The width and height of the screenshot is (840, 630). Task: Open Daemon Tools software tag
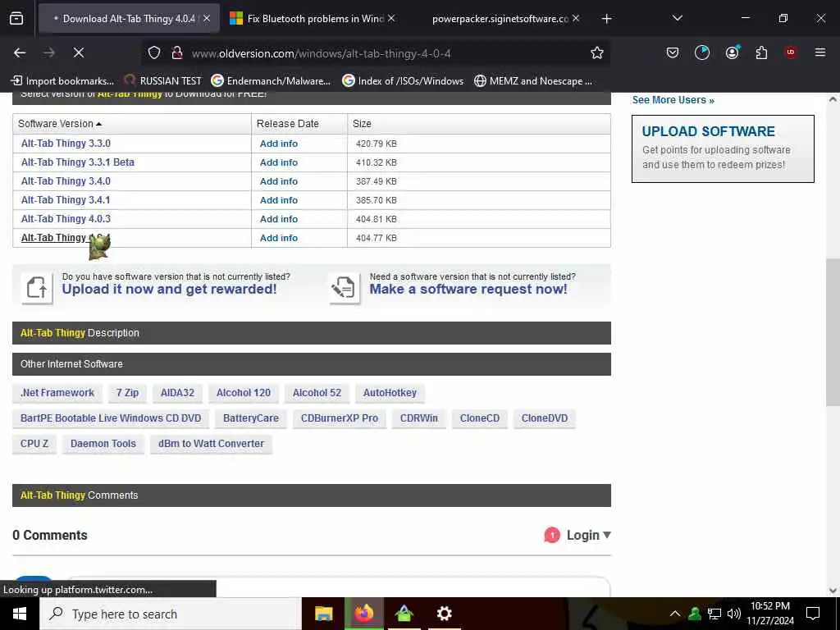point(103,444)
